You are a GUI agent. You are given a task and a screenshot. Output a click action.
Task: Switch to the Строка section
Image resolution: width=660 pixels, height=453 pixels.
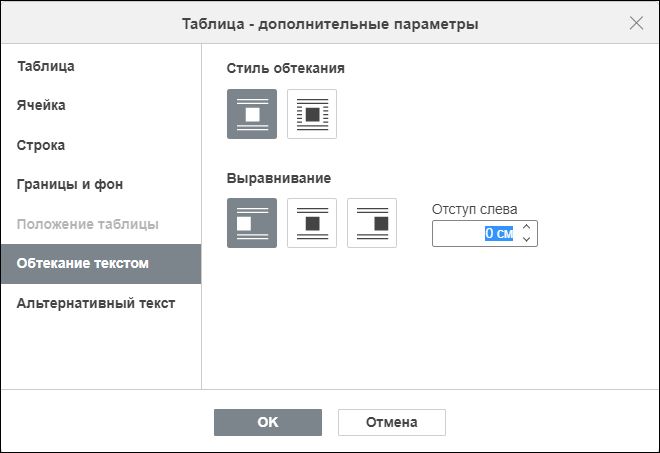click(101, 145)
